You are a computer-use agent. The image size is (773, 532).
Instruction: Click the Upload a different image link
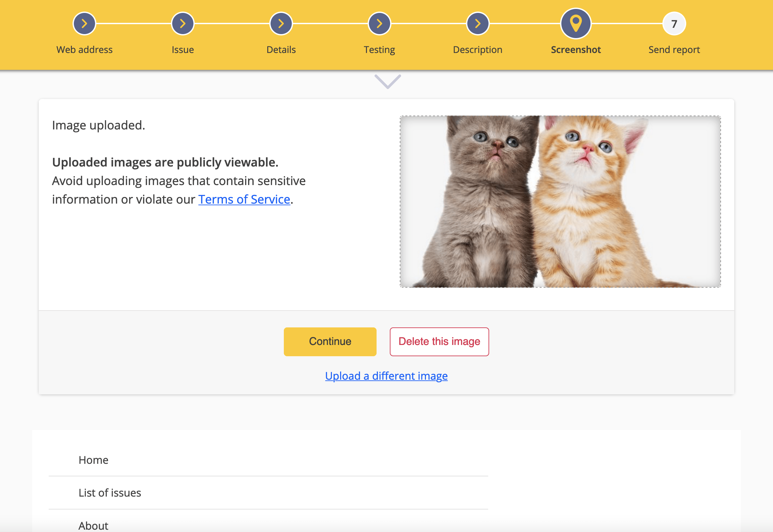[x=386, y=376]
